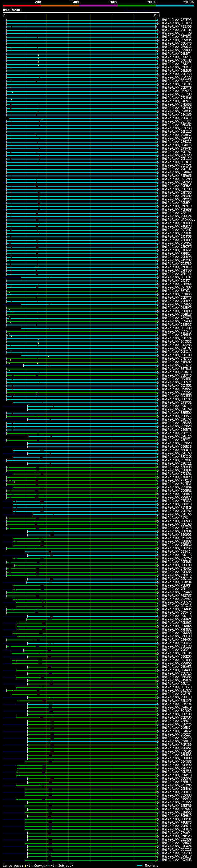The image size is (197, 868).
Task: Select the UniRef100_Q4LDT4 label
Action: 177,54
